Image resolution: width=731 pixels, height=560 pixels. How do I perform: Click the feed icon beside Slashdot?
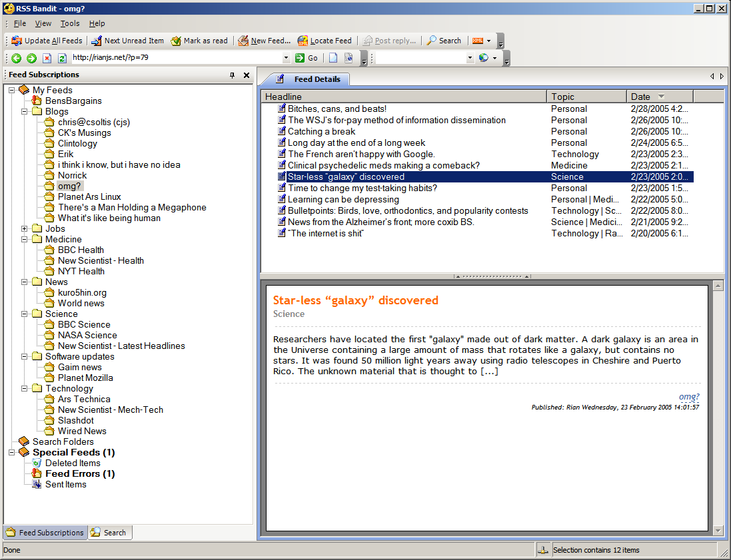[x=49, y=420]
